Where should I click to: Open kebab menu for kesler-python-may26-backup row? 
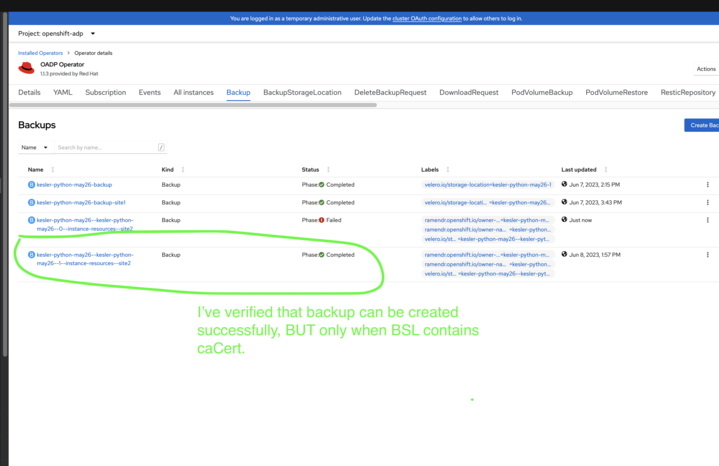708,185
